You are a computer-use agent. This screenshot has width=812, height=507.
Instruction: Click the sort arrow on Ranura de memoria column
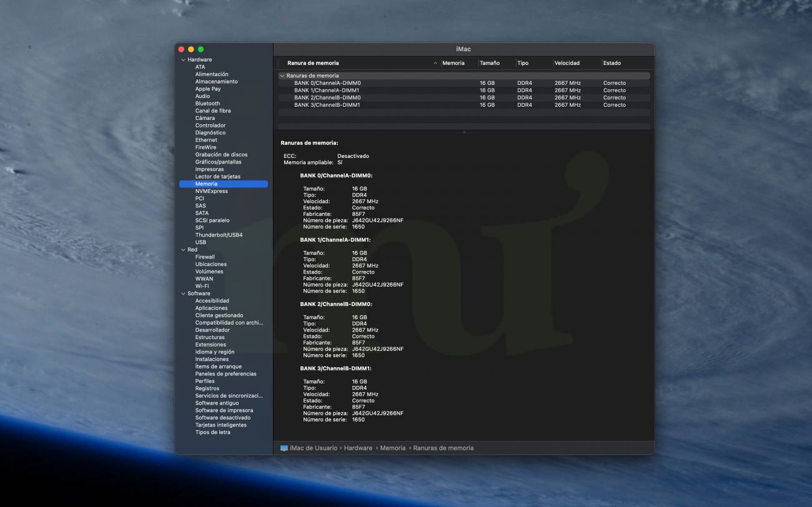pos(435,63)
